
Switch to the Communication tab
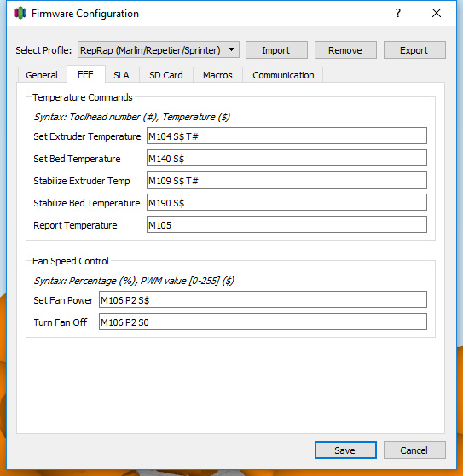point(283,75)
